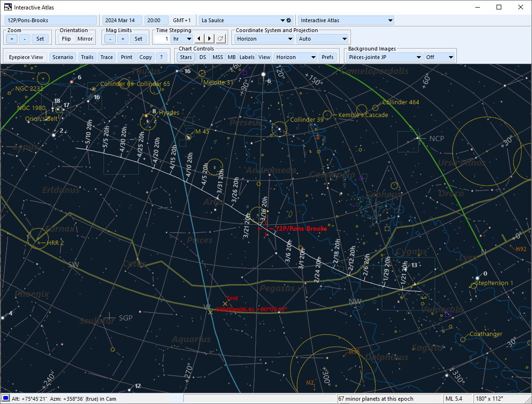Click the Coathanger object symbol
Screen dimensions: 532x404
tap(463, 340)
